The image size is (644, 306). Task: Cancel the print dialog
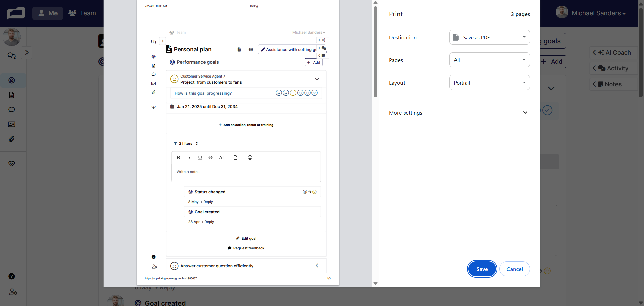coord(515,269)
